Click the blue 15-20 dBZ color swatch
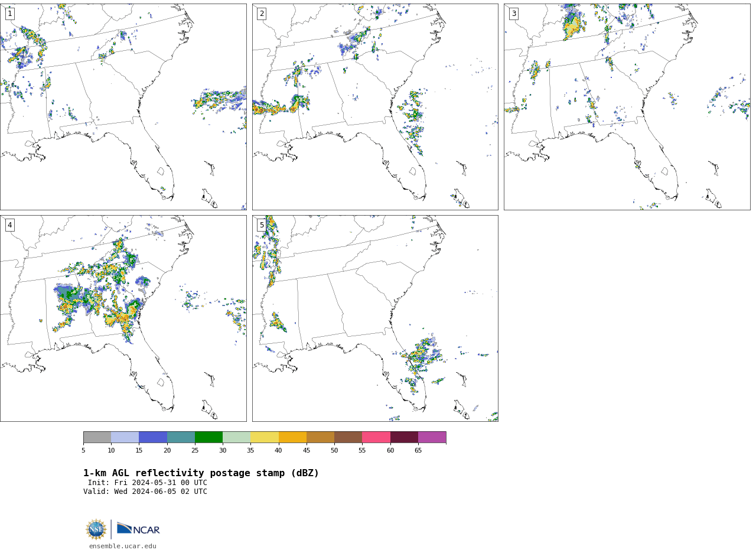The image size is (756, 553). (x=153, y=437)
